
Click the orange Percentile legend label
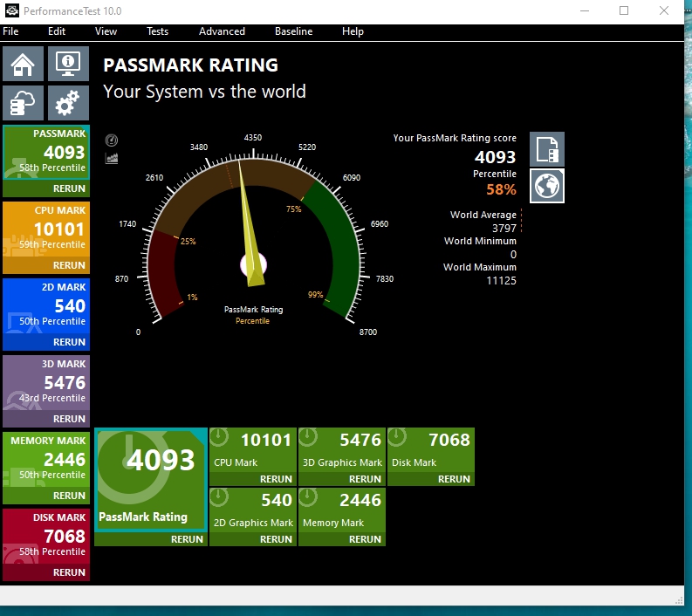tap(252, 321)
